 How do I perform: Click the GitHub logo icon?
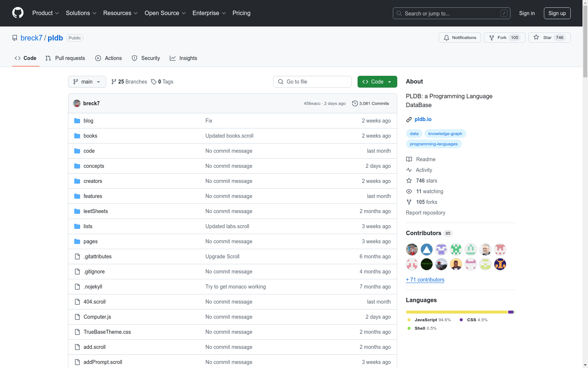[x=18, y=13]
